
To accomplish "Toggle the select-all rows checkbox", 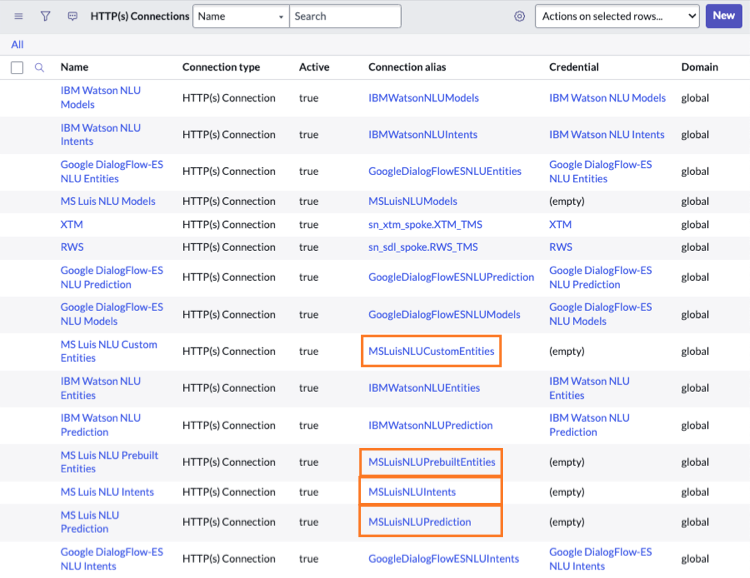I will click(17, 67).
